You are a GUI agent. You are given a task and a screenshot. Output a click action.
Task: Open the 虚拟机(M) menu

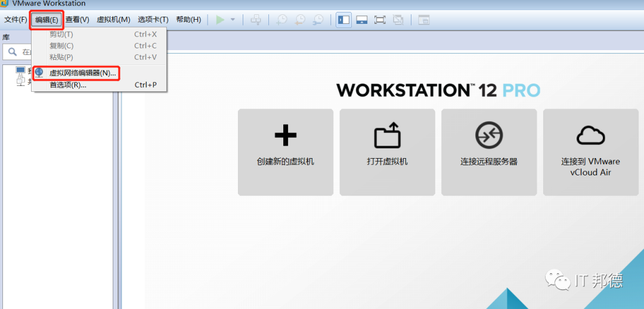pyautogui.click(x=113, y=20)
